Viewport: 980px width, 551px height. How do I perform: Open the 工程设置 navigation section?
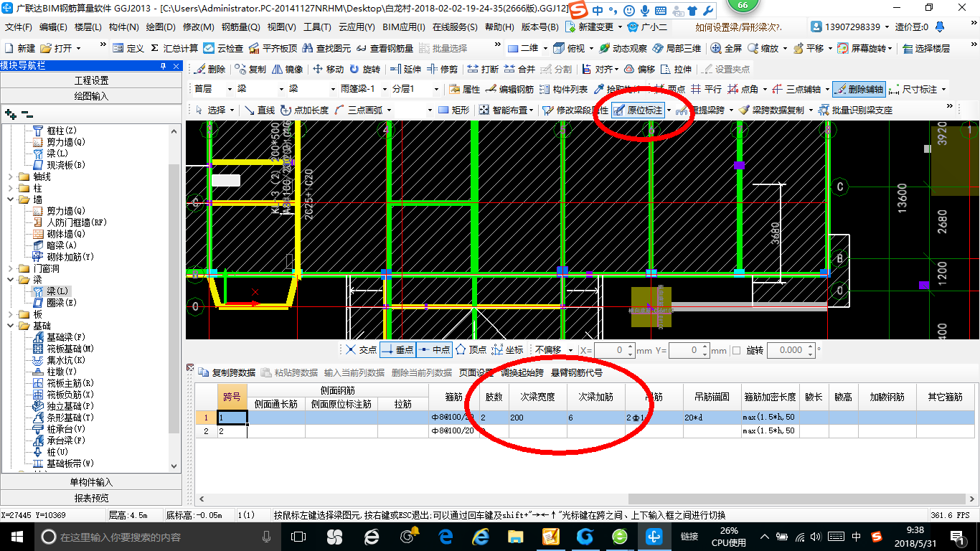point(91,80)
